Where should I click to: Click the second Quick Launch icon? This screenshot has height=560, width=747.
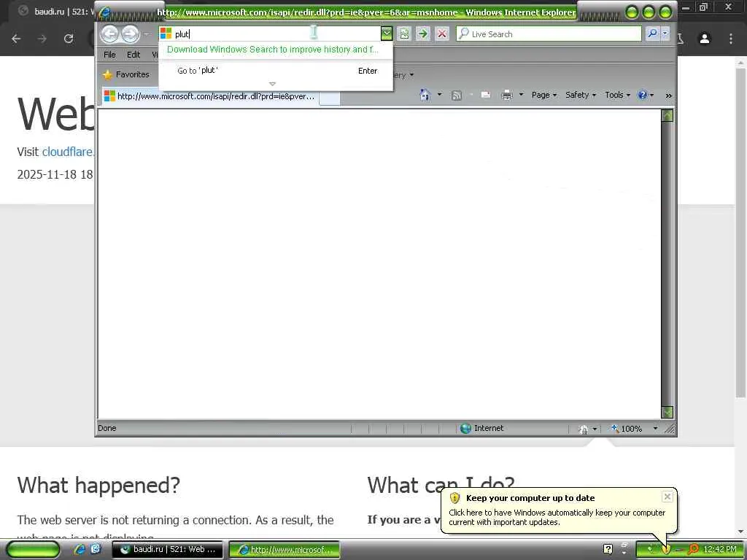point(96,549)
